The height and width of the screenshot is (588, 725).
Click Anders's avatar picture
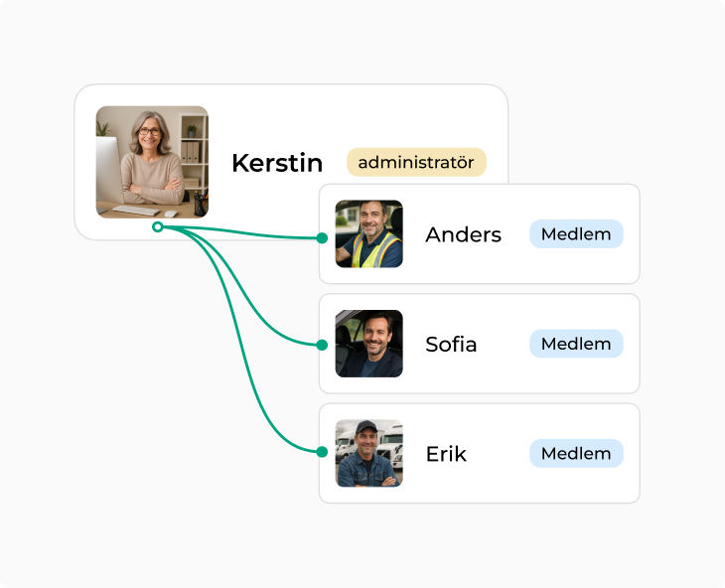click(x=368, y=234)
